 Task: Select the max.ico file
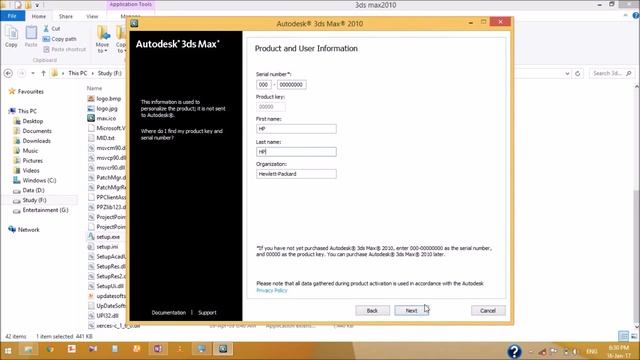pyautogui.click(x=106, y=118)
